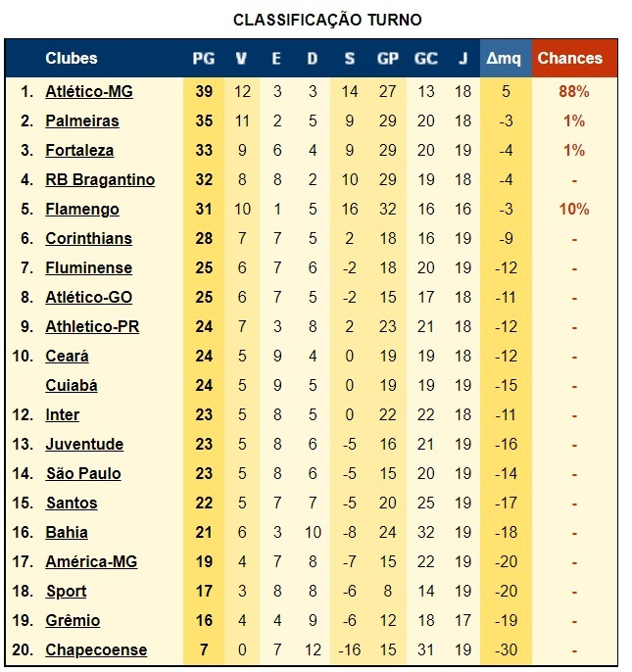Open the Palmeiras club link
The width and height of the screenshot is (632, 672).
(82, 120)
